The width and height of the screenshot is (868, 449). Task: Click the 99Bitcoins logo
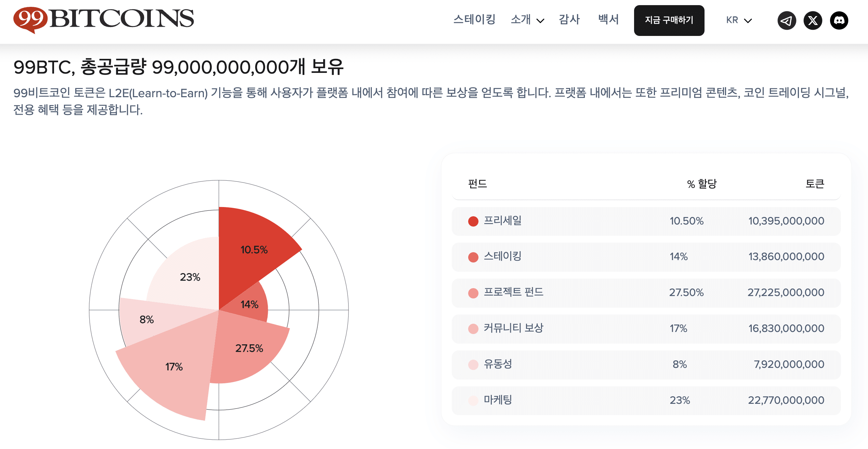click(x=104, y=20)
